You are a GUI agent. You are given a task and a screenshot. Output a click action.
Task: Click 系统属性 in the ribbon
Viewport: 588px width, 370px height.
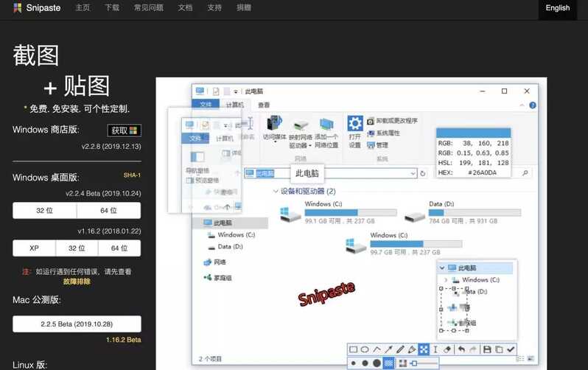383,133
